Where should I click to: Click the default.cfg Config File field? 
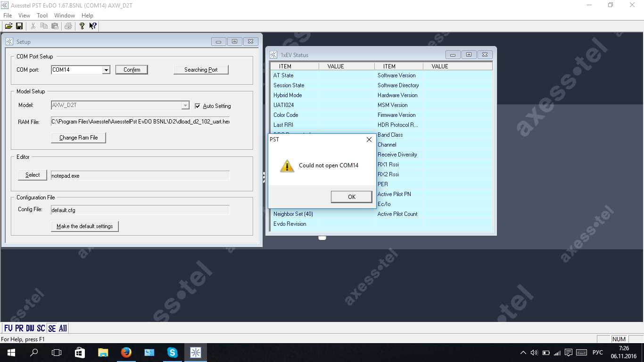pyautogui.click(x=140, y=210)
